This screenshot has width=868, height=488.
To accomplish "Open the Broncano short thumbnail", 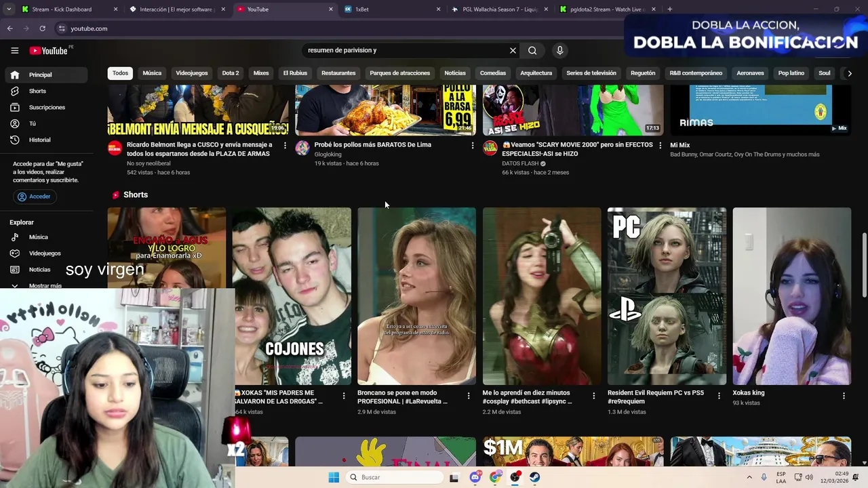I will coord(416,296).
